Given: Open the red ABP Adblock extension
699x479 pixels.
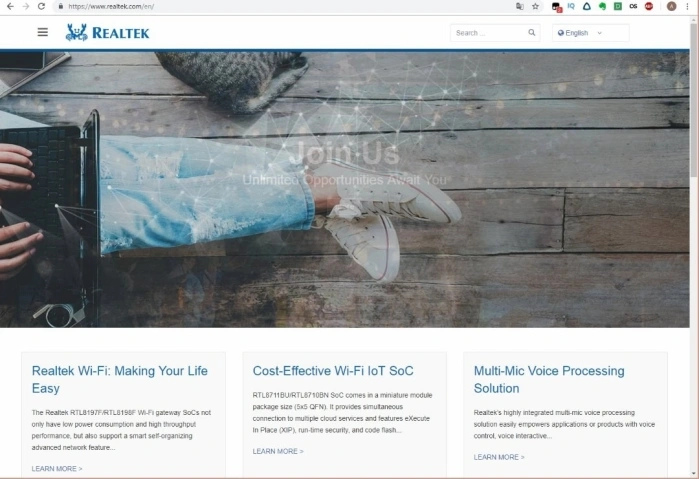Looking at the screenshot, I should [x=649, y=6].
